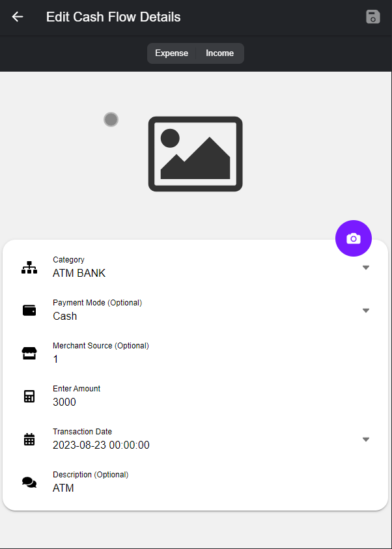Open the Transaction Date dropdown arrow
The width and height of the screenshot is (392, 549).
coord(365,439)
